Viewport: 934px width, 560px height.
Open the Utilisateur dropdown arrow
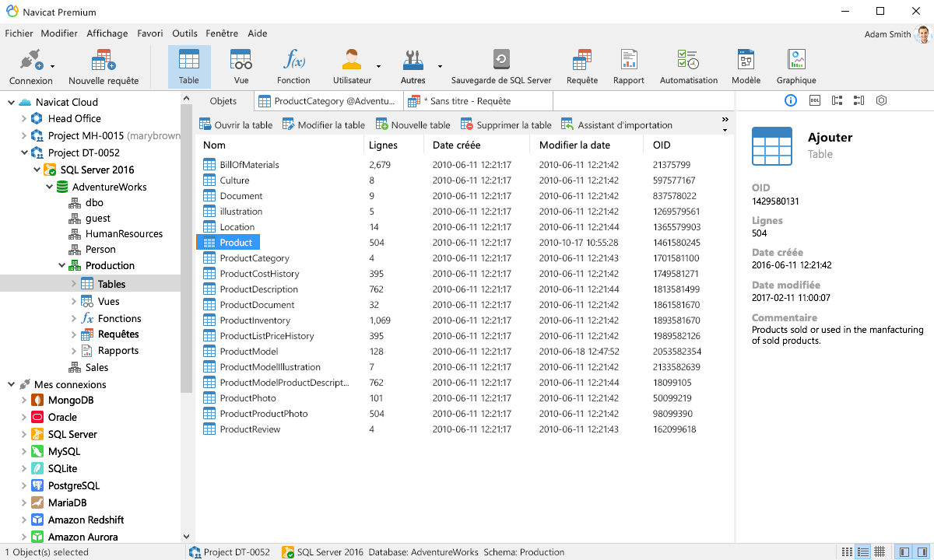[379, 67]
